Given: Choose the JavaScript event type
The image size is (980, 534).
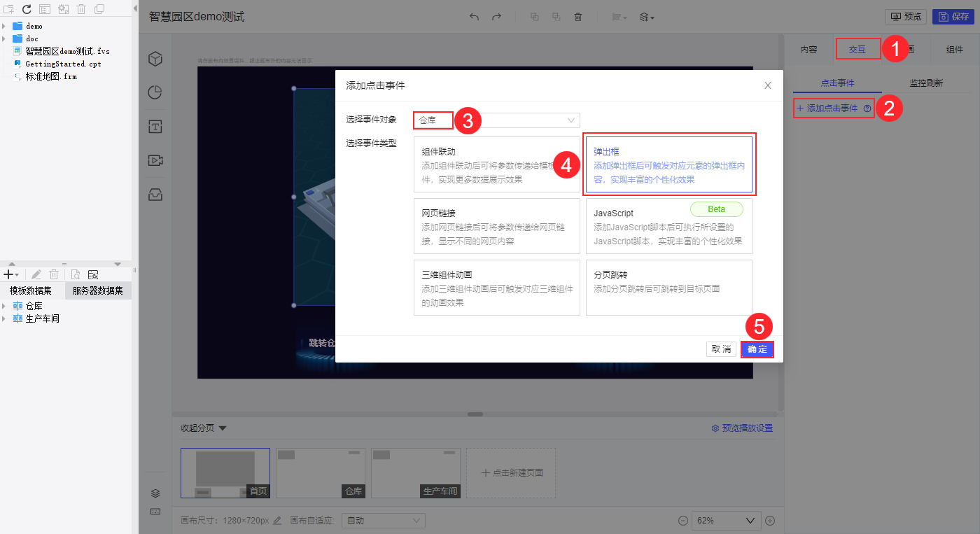Looking at the screenshot, I should coord(669,226).
